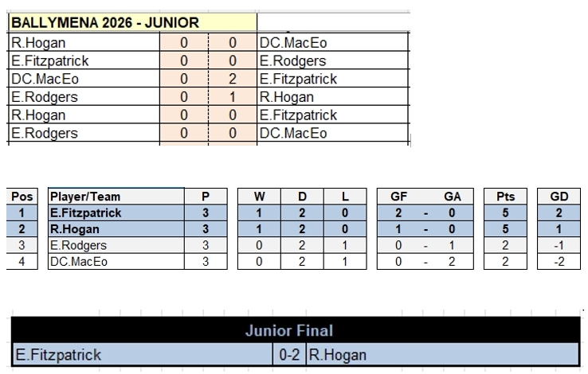Select the Pos column header
The height and width of the screenshot is (374, 588).
pyautogui.click(x=22, y=197)
